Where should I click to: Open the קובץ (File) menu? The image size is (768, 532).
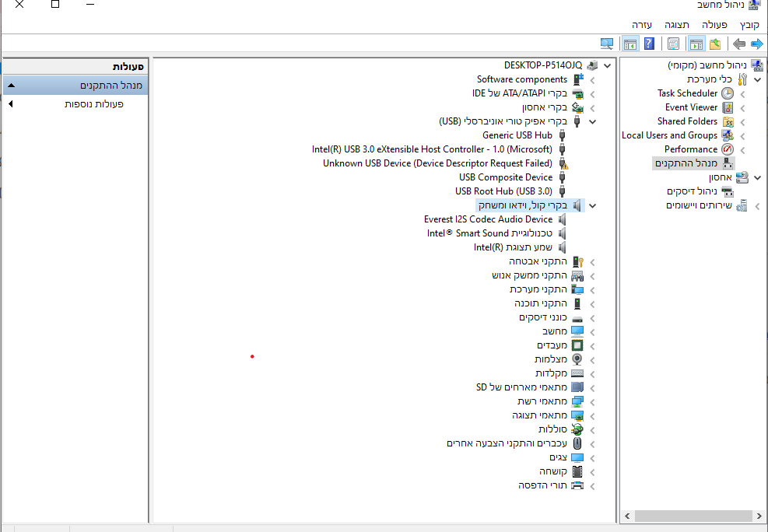coord(749,25)
